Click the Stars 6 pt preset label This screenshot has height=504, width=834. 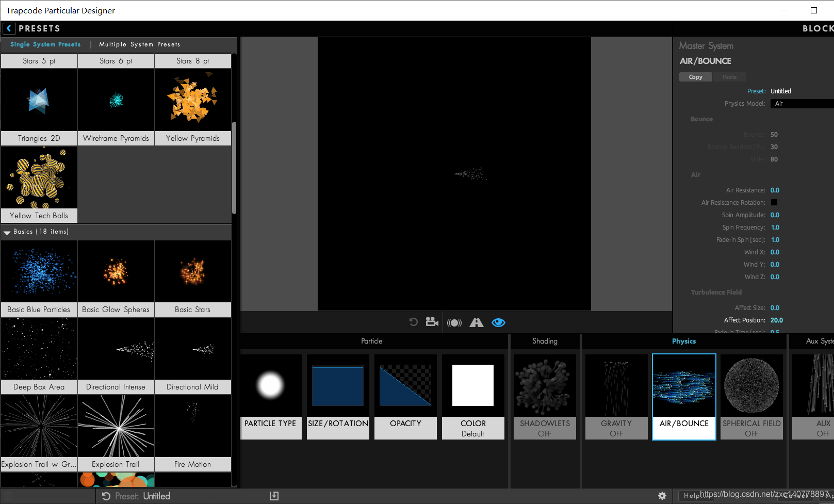(116, 61)
